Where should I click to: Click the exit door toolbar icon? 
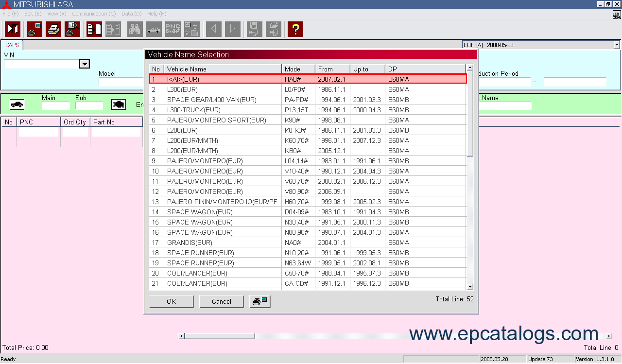(x=13, y=29)
